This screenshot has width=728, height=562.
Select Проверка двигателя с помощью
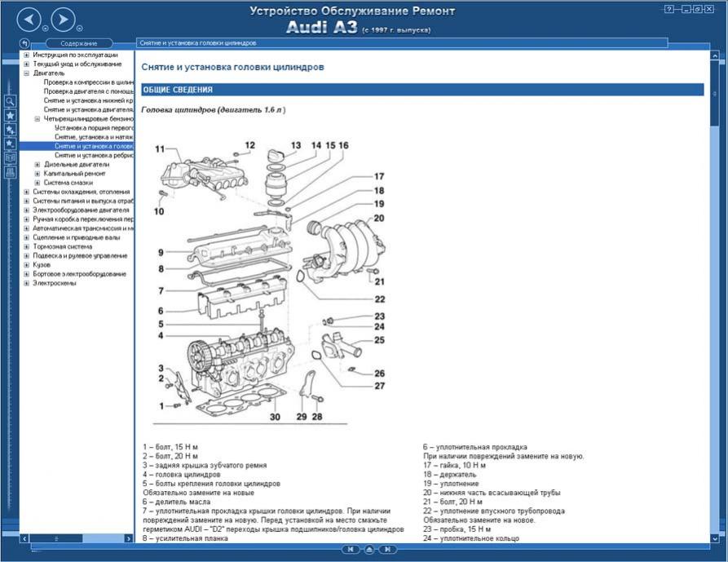point(89,91)
